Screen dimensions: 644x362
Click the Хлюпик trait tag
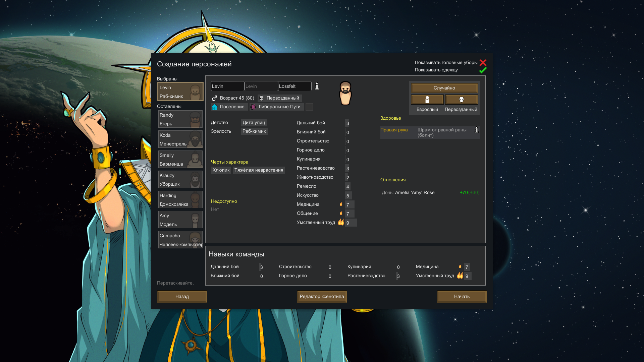pyautogui.click(x=221, y=170)
